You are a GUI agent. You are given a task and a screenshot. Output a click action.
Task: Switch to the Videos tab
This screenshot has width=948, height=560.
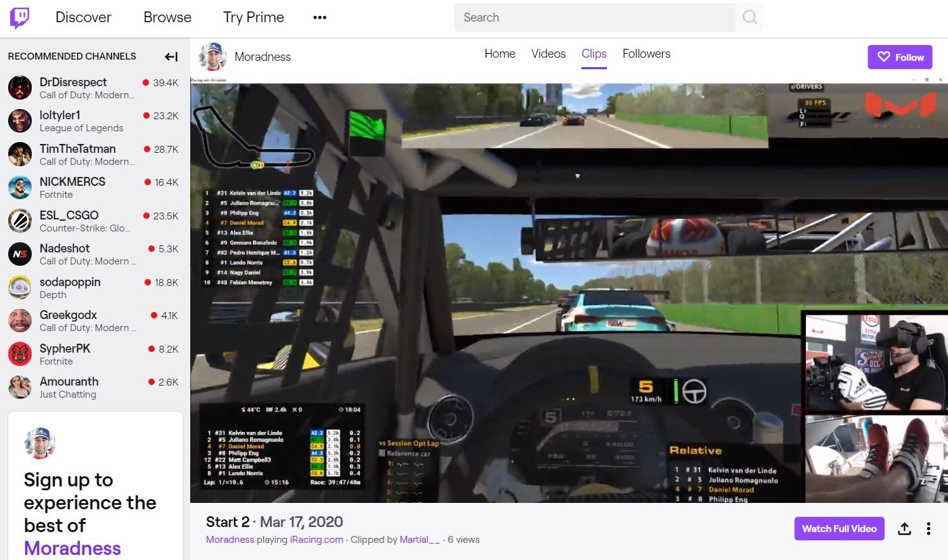coord(548,54)
